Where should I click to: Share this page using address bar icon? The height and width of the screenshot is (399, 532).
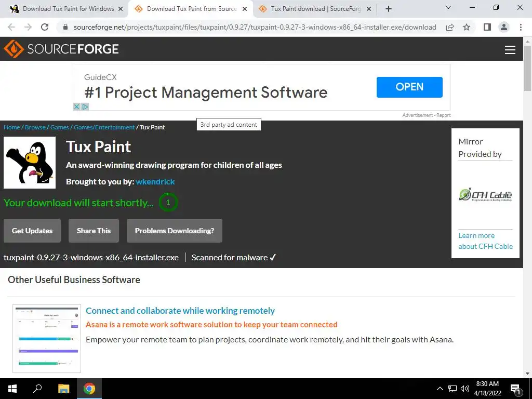click(450, 27)
